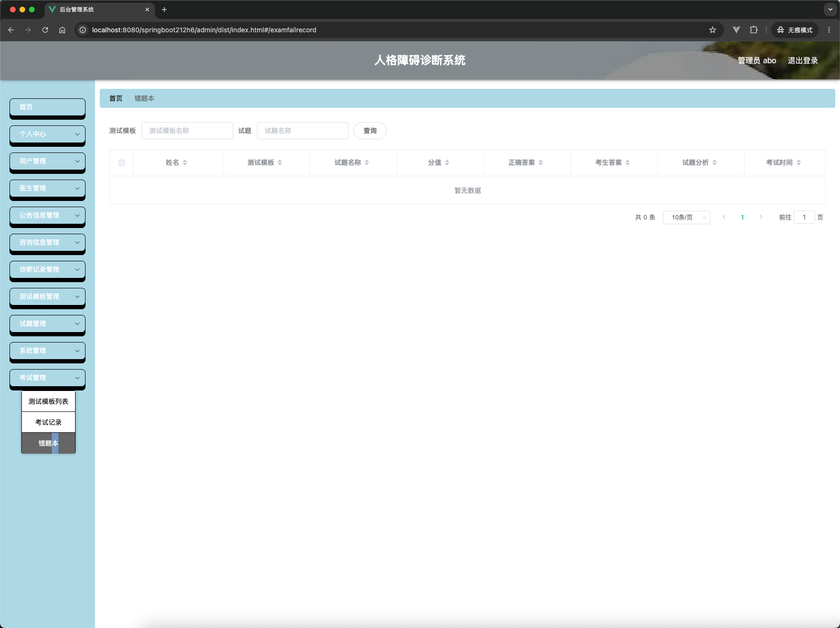Toggle the select-all checkbox in table header
The image size is (840, 628).
tap(122, 163)
